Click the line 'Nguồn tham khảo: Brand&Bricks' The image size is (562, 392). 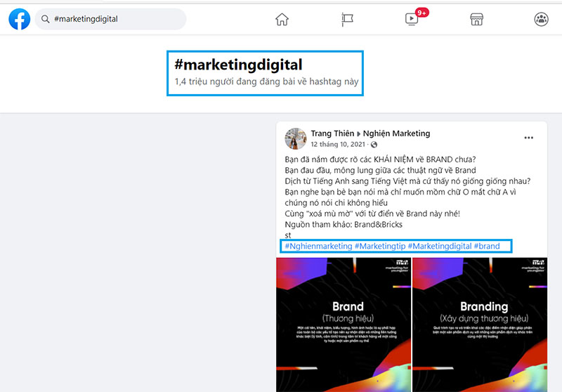pos(344,225)
